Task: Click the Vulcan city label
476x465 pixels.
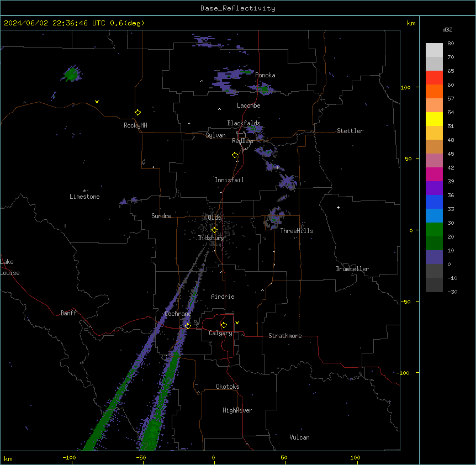Action: click(299, 437)
